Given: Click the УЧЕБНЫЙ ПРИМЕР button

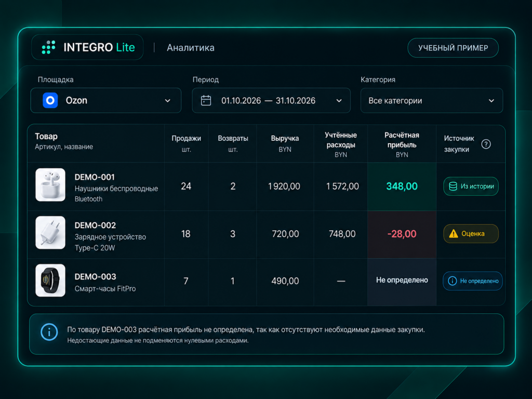Looking at the screenshot, I should (x=453, y=48).
